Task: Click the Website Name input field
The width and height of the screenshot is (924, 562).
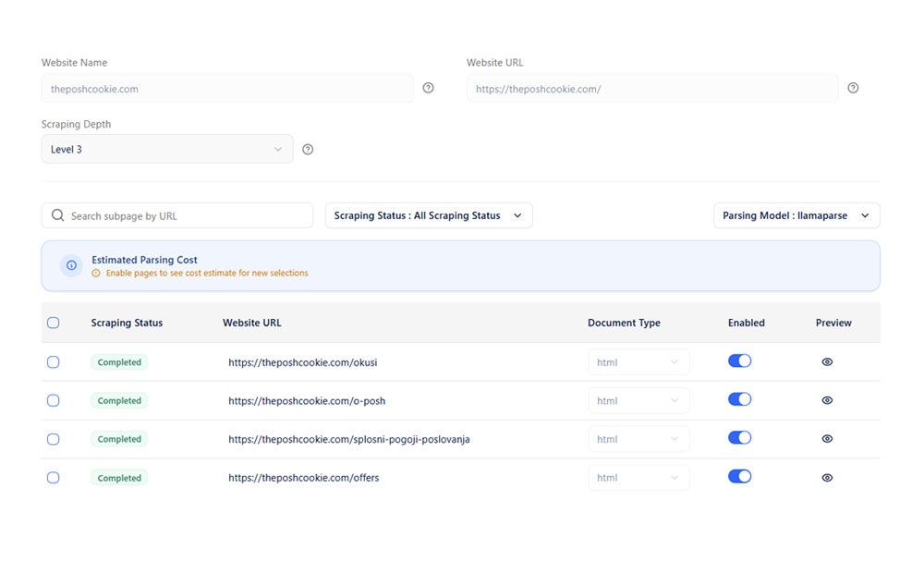Action: click(227, 89)
